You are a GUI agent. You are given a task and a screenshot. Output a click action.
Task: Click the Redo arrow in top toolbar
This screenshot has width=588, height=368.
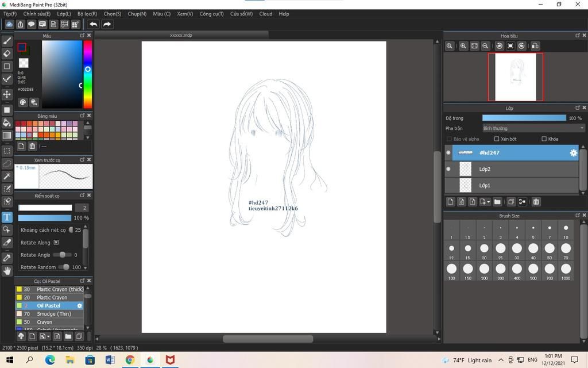point(107,24)
